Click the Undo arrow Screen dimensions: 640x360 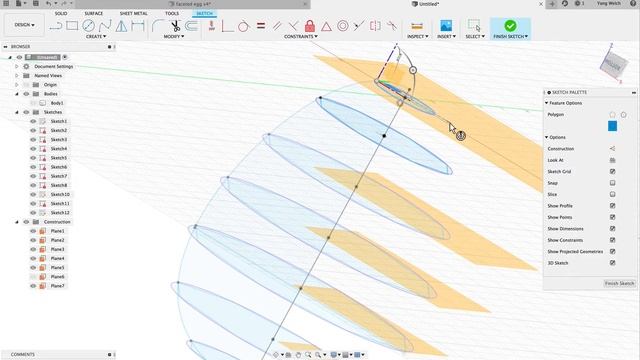tap(49, 3)
